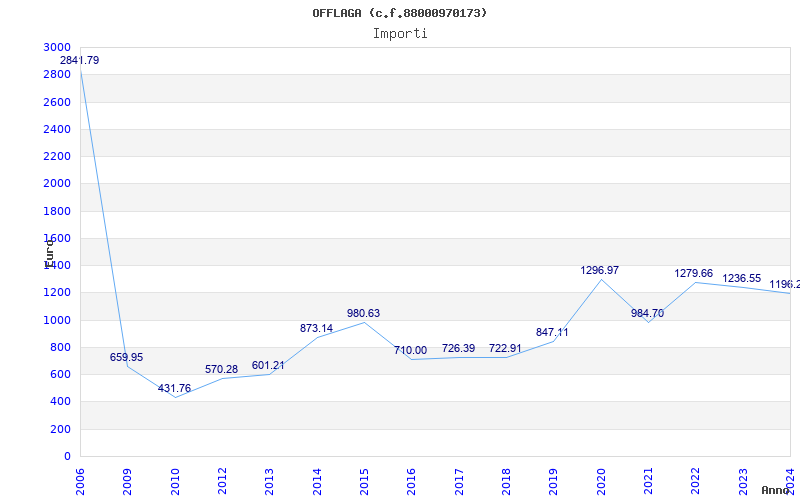This screenshot has width=800, height=500.
Task: Click the chart title OFFLAGA (c.f.88000970173)
Action: 399,13
